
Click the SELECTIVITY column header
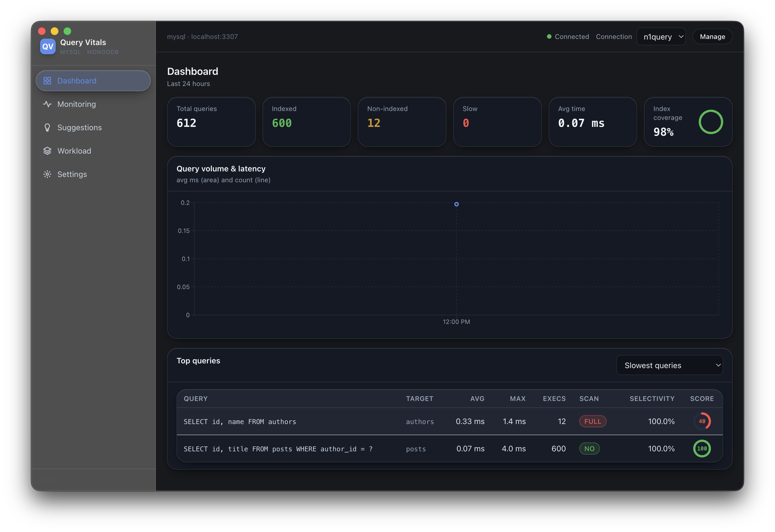tap(652, 399)
